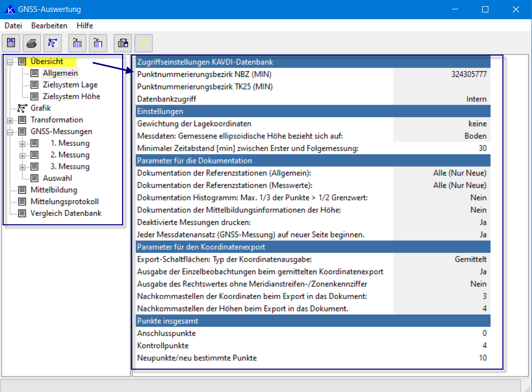The width and height of the screenshot is (532, 392).
Task: Click the page icon beside Mittelbildung
Action: tap(22, 190)
